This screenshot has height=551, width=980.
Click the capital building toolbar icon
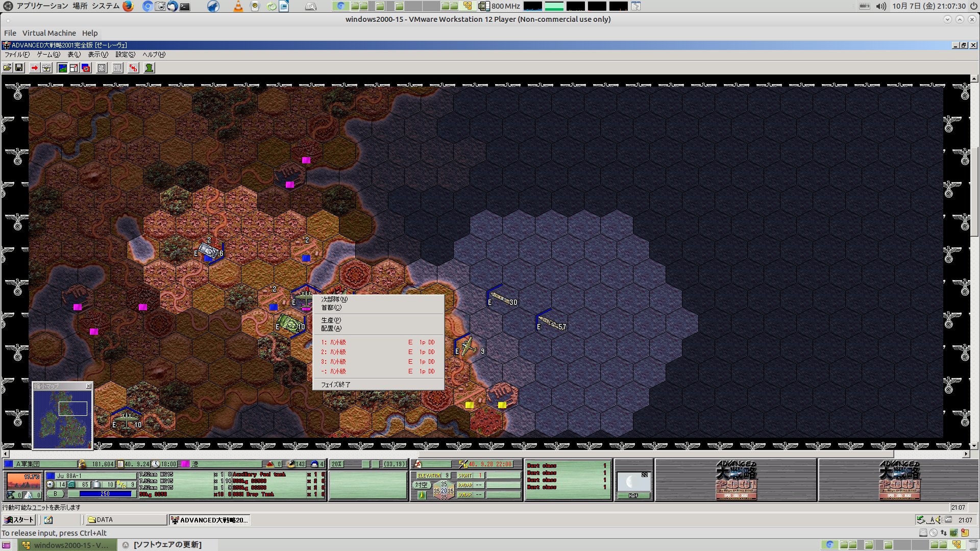[x=46, y=68]
